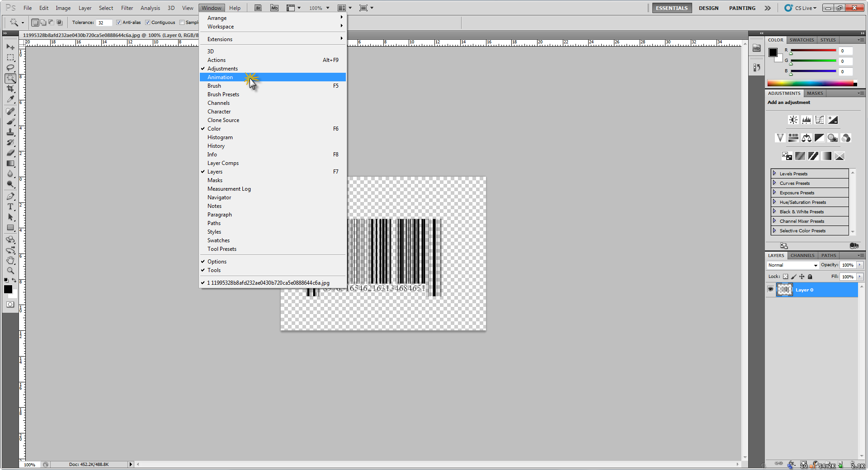Select the Move tool
The image size is (868, 470).
[10, 47]
